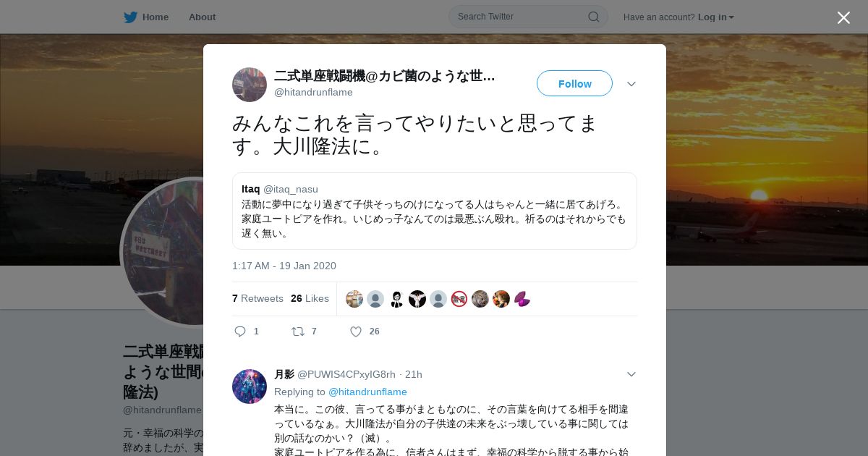
Task: Click the purple leaf liker avatar
Action: [x=522, y=299]
